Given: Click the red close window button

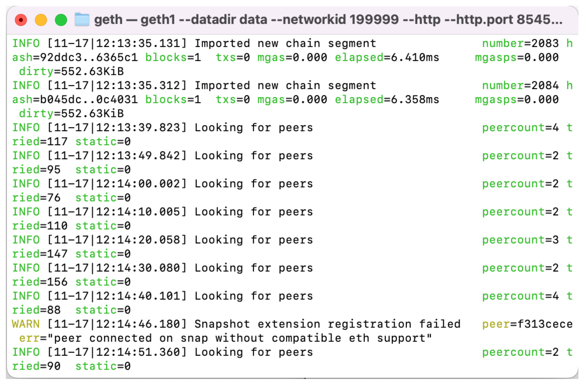Looking at the screenshot, I should 21,20.
